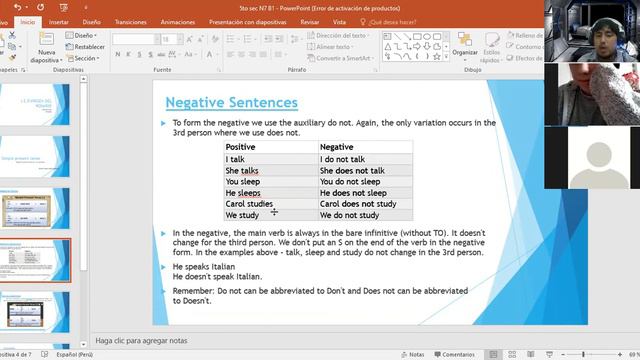
Task: Open the Inicio ribbon tab
Action: point(28,22)
